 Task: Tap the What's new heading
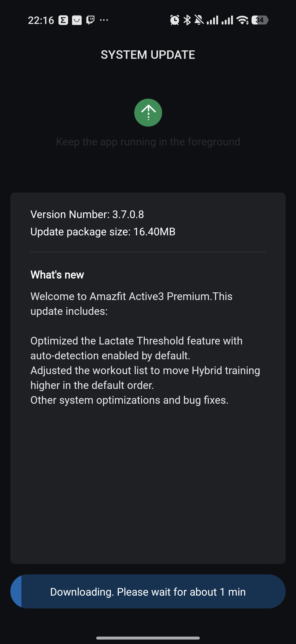[x=57, y=275]
